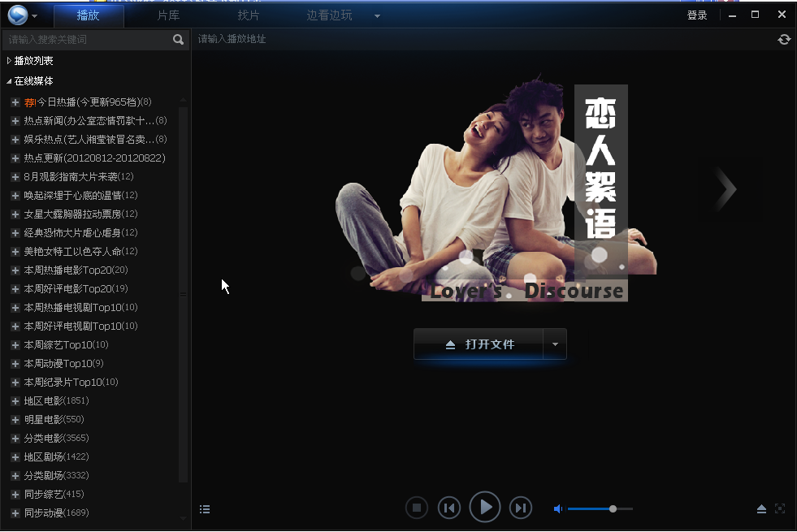
Task: Expand 8月观影指南大片来袭 plus icon
Action: [x=15, y=177]
